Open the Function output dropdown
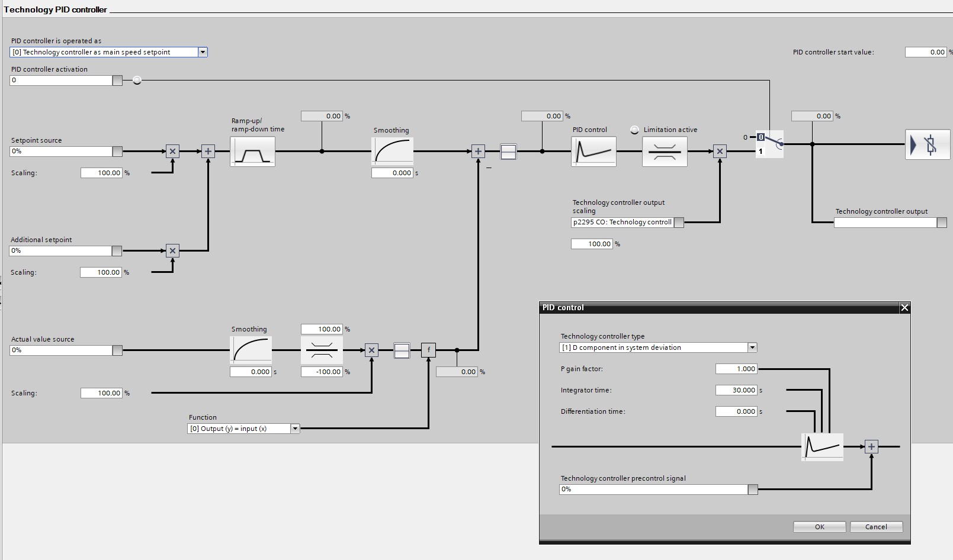The height and width of the screenshot is (560, 953). pyautogui.click(x=295, y=429)
